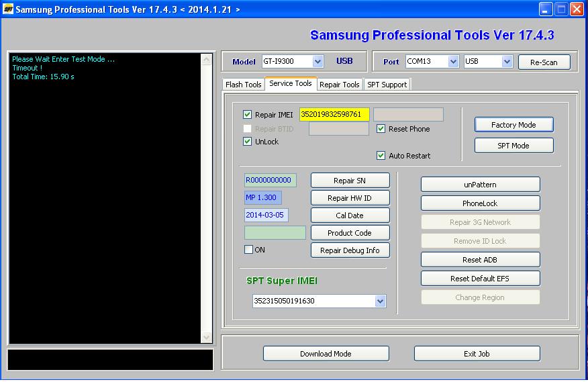This screenshot has width=588, height=382.
Task: Click the SPT Mode button
Action: 513,146
